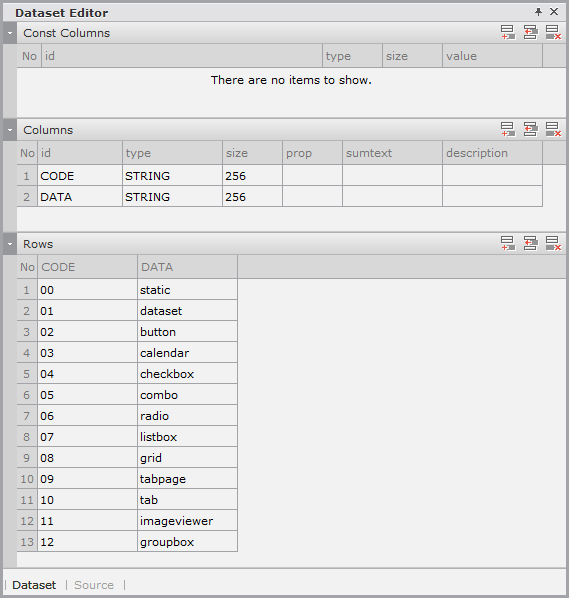Delete selected column in Columns section
Screen dimensions: 569x598
coord(553,130)
